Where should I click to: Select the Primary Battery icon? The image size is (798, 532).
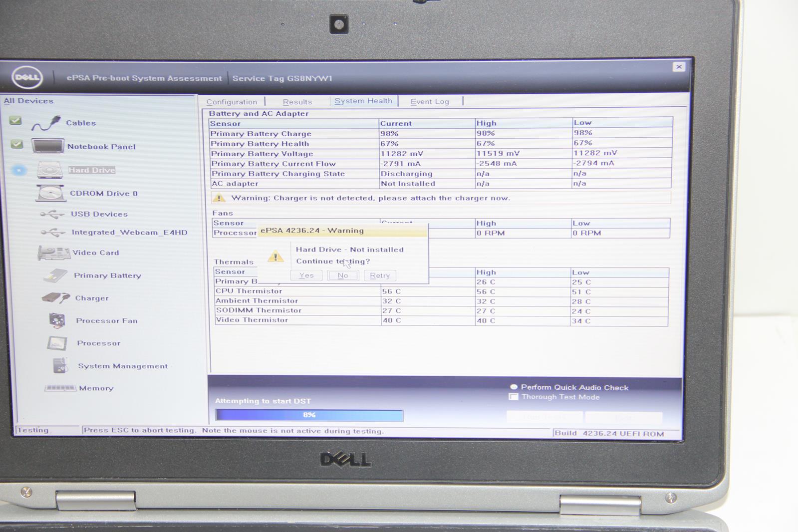point(55,275)
